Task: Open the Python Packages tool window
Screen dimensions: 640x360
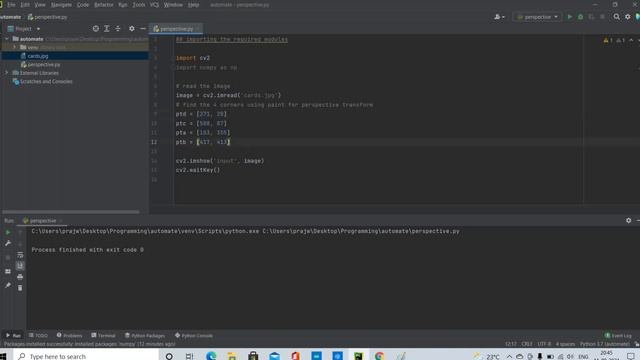Action: point(145,336)
